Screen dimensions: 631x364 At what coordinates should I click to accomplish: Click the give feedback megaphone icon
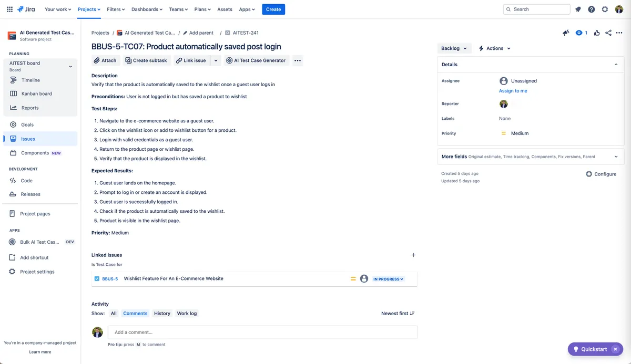pos(566,33)
